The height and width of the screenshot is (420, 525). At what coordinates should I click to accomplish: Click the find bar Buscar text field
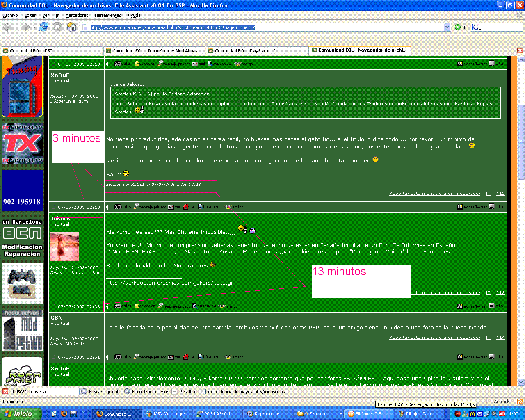pyautogui.click(x=55, y=392)
